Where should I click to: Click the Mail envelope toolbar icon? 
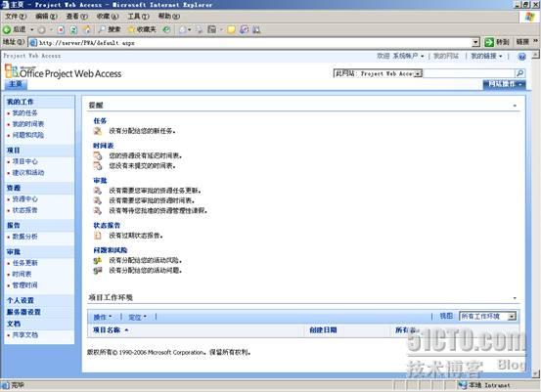182,30
